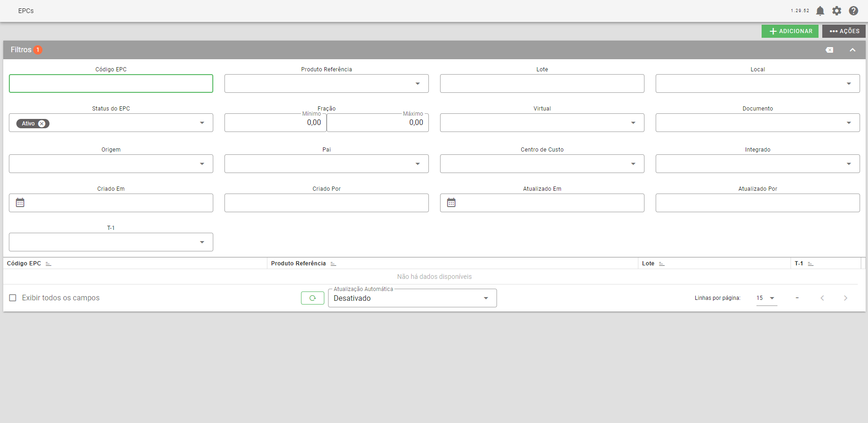Clear all filters with the backspace icon
The image size is (868, 423).
829,50
